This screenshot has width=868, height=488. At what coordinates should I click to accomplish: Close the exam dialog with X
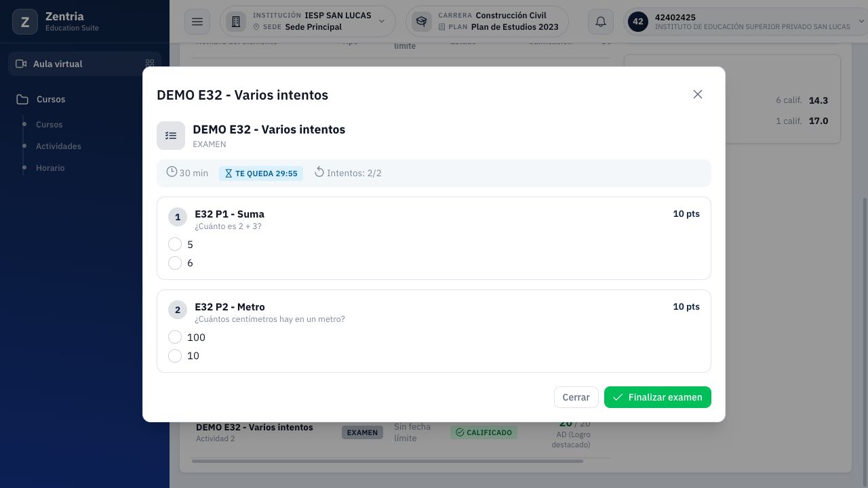coord(698,94)
